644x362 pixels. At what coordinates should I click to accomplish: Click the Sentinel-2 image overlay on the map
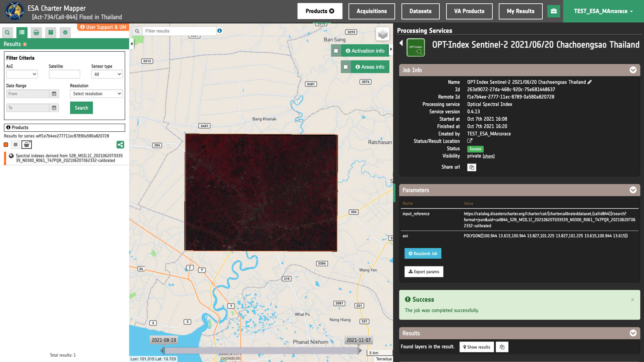tap(261, 193)
